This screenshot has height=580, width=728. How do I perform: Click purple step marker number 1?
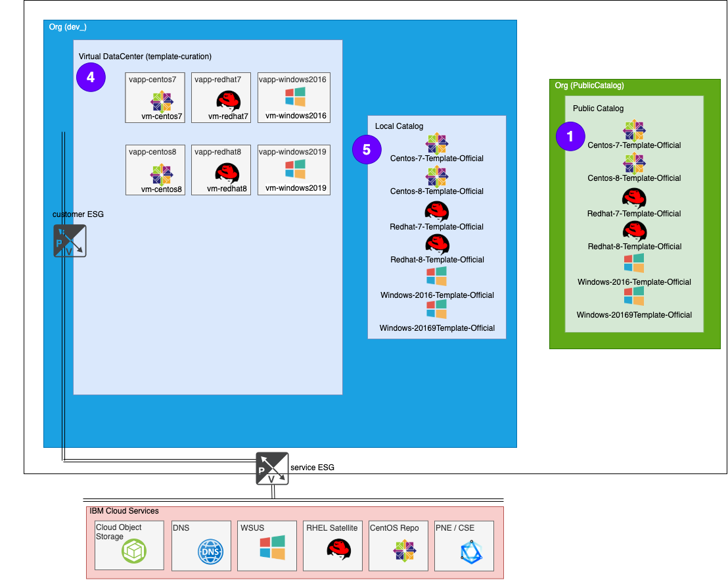(570, 136)
